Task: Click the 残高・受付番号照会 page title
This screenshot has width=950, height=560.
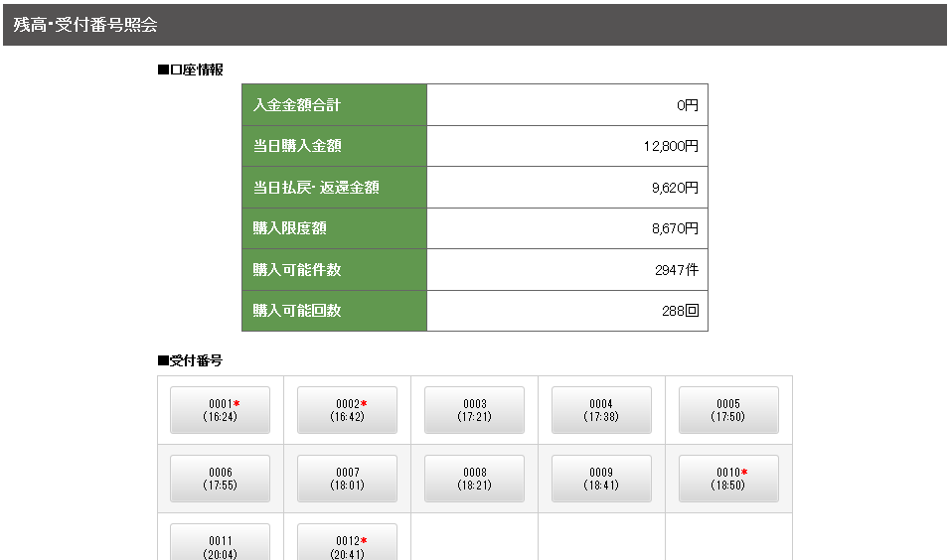Action: [85, 25]
